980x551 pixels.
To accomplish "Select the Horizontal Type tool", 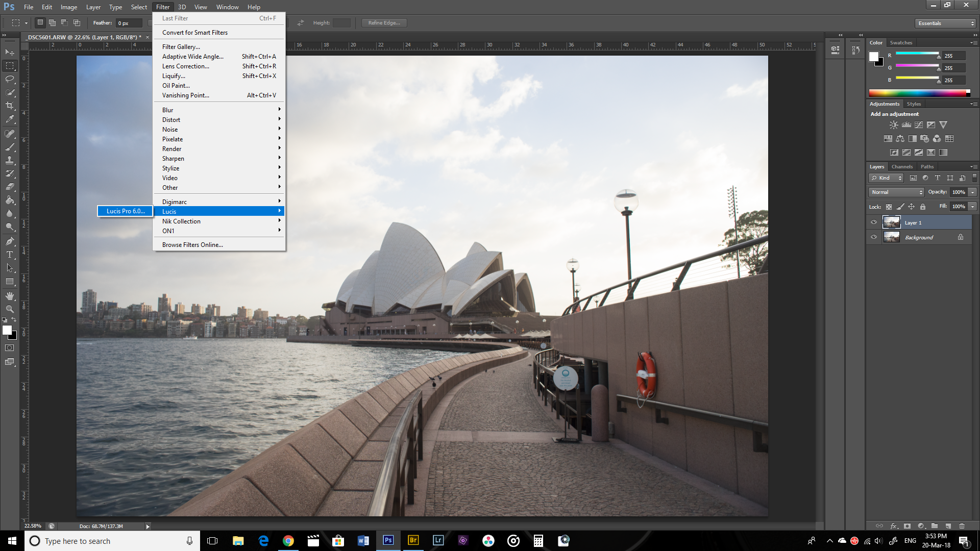I will point(10,255).
